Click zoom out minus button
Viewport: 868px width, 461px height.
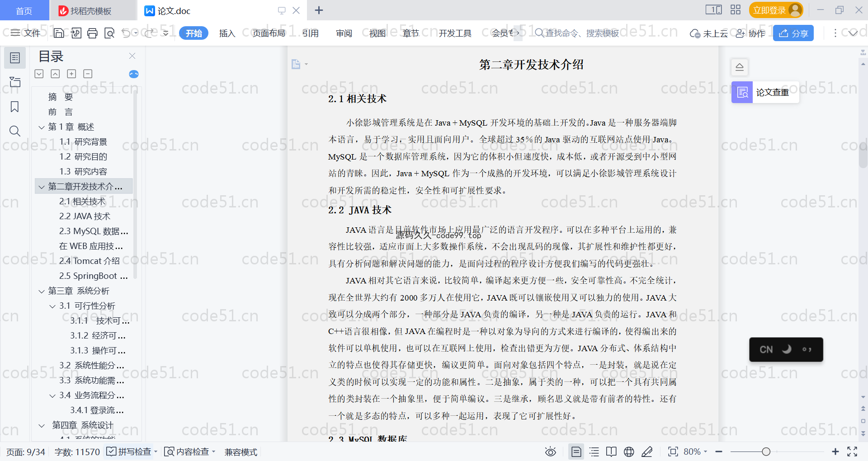(x=719, y=452)
